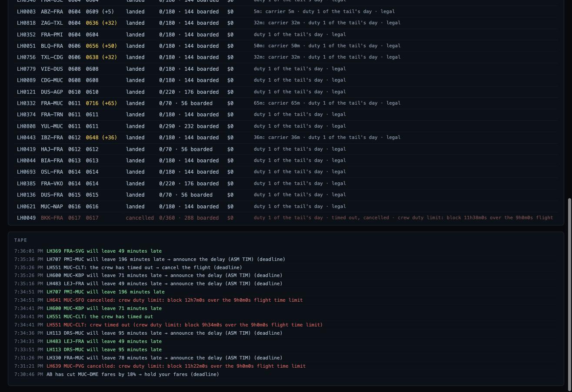Select LH0089 CDG–MUC flight row
572x392 pixels.
(x=286, y=80)
